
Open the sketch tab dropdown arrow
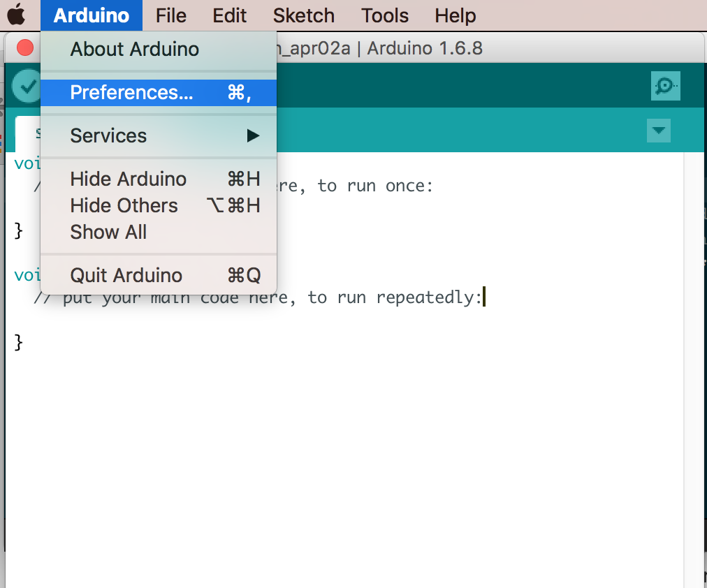(658, 131)
